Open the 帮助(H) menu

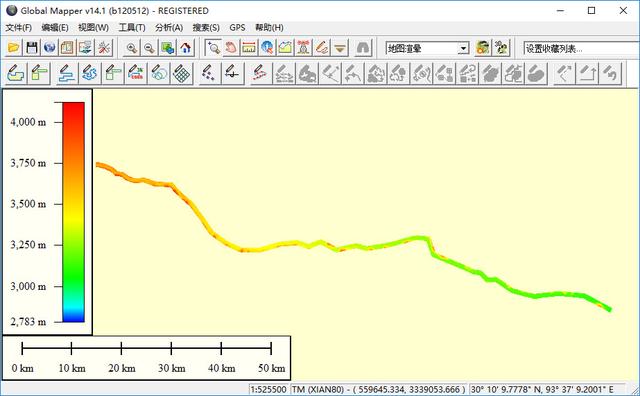tap(269, 27)
